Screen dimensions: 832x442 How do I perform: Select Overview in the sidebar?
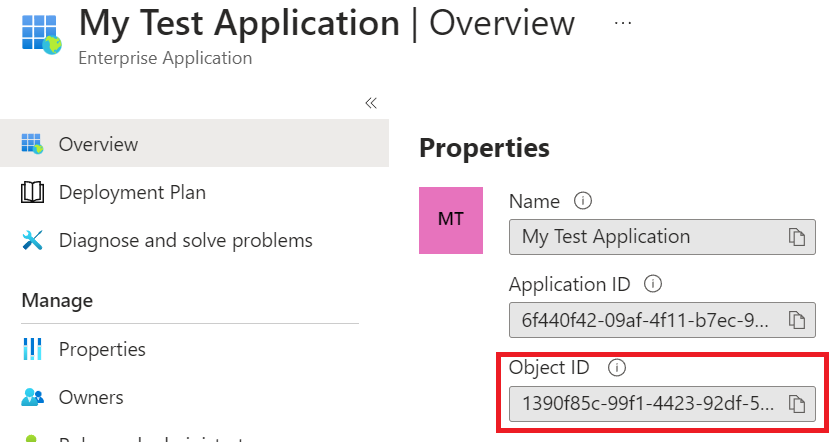[98, 144]
